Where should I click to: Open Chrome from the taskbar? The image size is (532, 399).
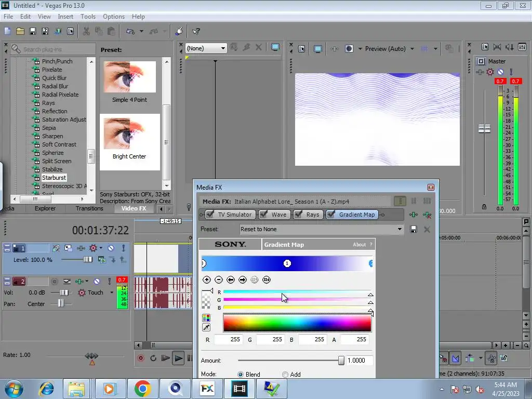point(142,389)
